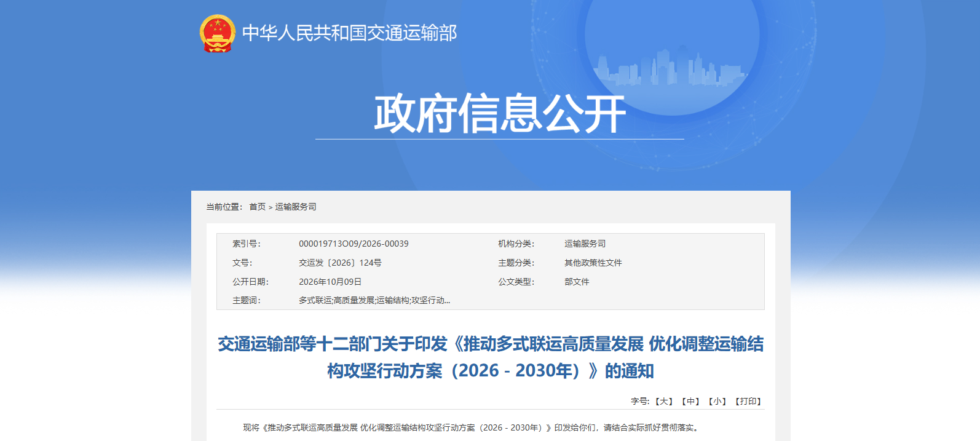980x441 pixels.
Task: Click the 政府信息公开 banner heading
Action: pyautogui.click(x=500, y=114)
